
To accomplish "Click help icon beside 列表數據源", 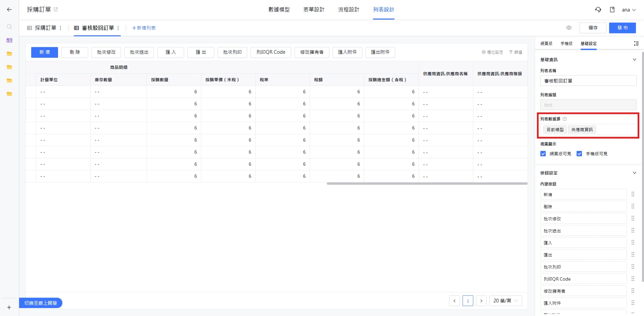I will [x=565, y=119].
